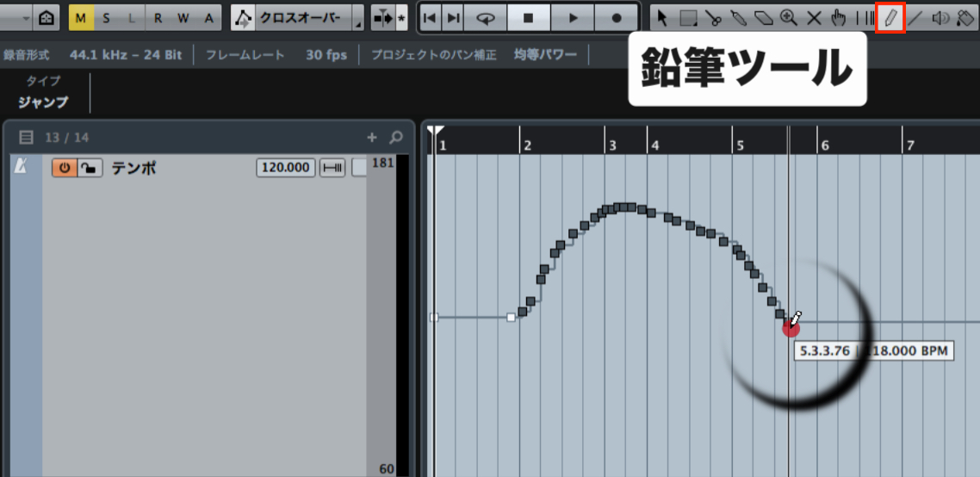Go to previous marker transport button
Screen dimensions: 980x477
tap(430, 18)
